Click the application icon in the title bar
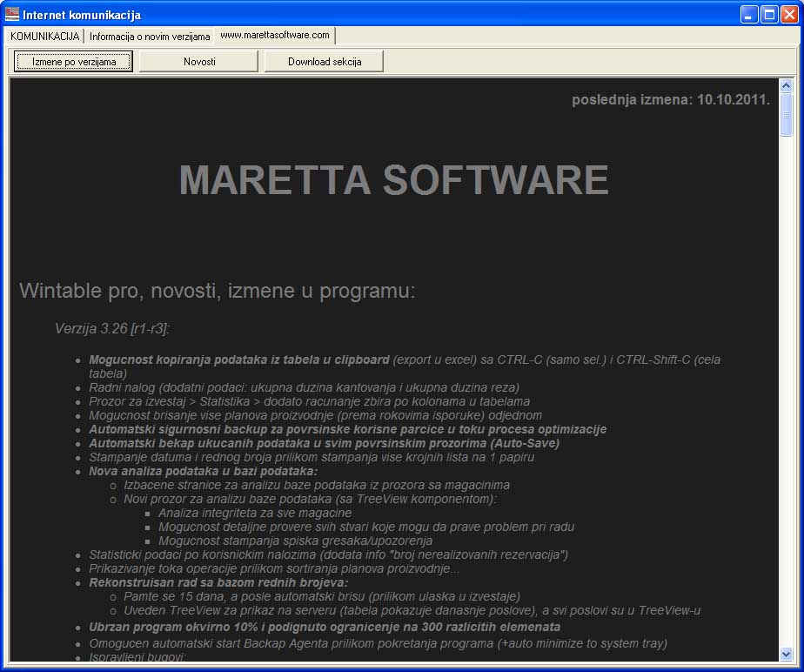Image resolution: width=804 pixels, height=672 pixels. coord(12,14)
